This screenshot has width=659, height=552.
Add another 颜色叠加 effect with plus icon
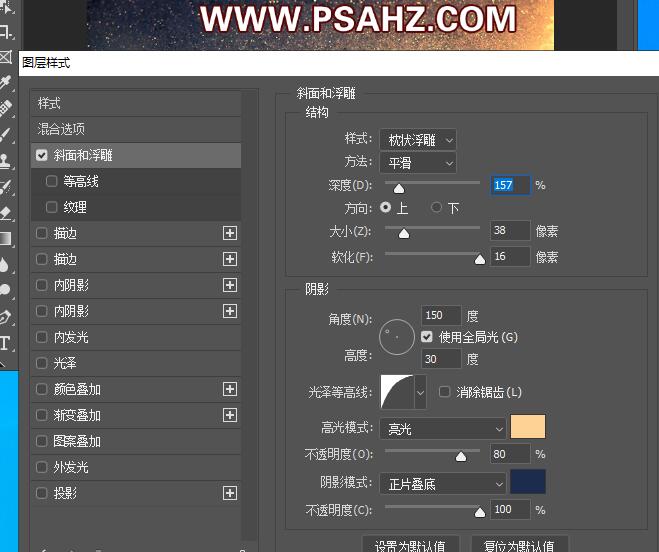pyautogui.click(x=229, y=389)
